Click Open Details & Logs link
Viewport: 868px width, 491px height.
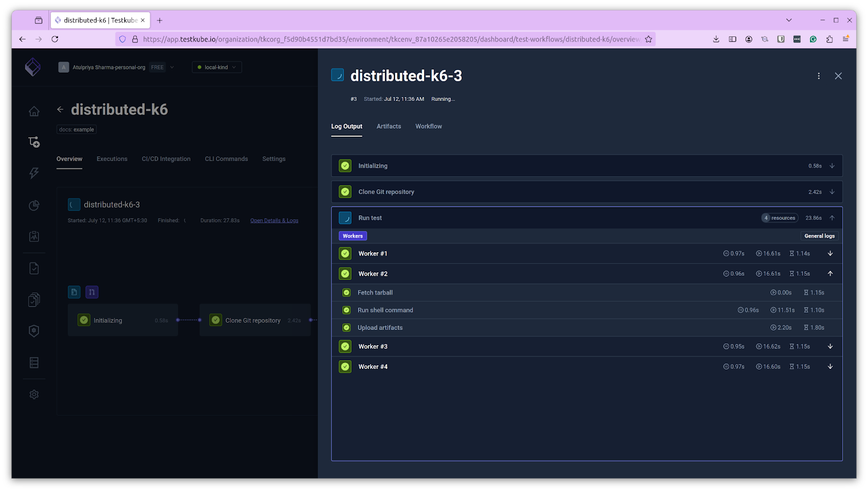point(274,221)
